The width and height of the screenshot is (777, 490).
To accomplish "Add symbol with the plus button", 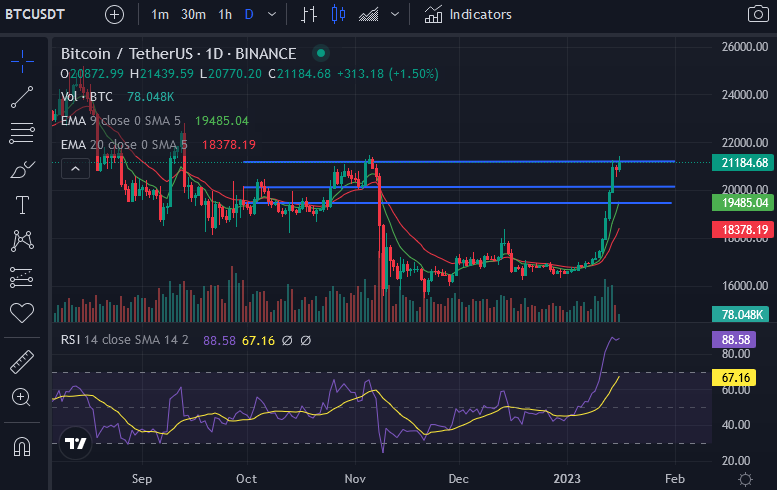I will pos(114,14).
